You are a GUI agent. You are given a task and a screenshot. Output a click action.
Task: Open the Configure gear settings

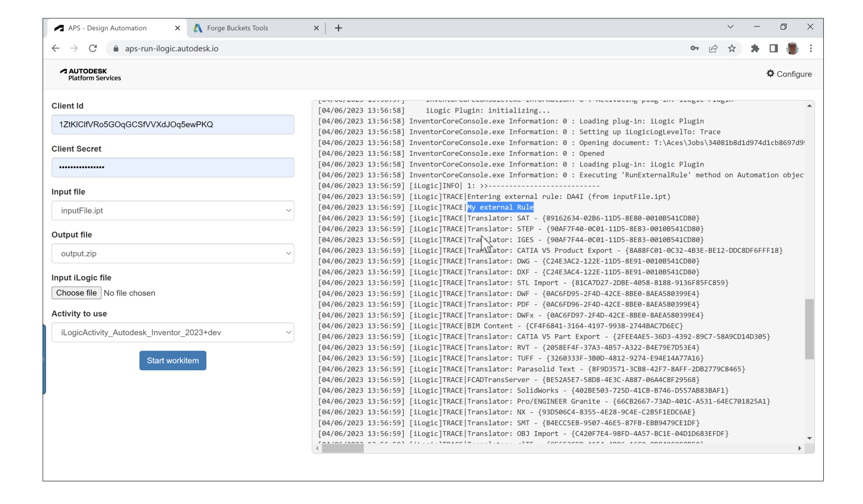click(x=789, y=74)
